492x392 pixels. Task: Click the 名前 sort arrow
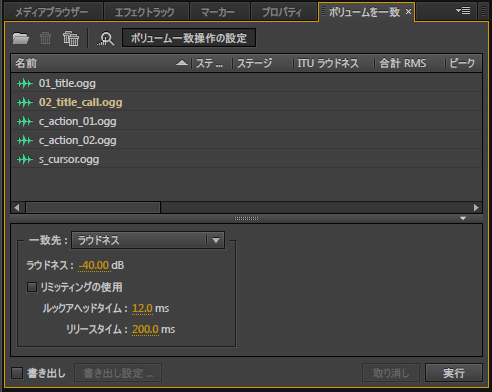182,63
